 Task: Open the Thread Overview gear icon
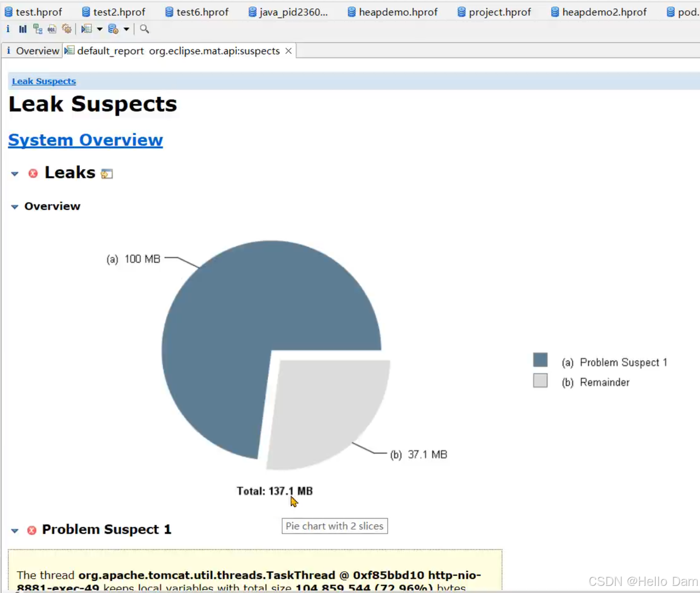pos(67,29)
